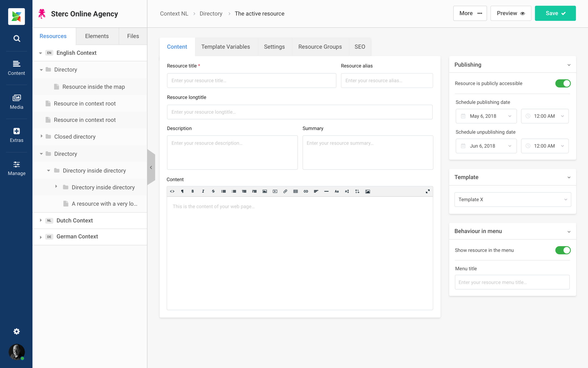Viewport: 588px width, 368px height.
Task: Click the strikethrough formatting icon
Action: tap(213, 191)
